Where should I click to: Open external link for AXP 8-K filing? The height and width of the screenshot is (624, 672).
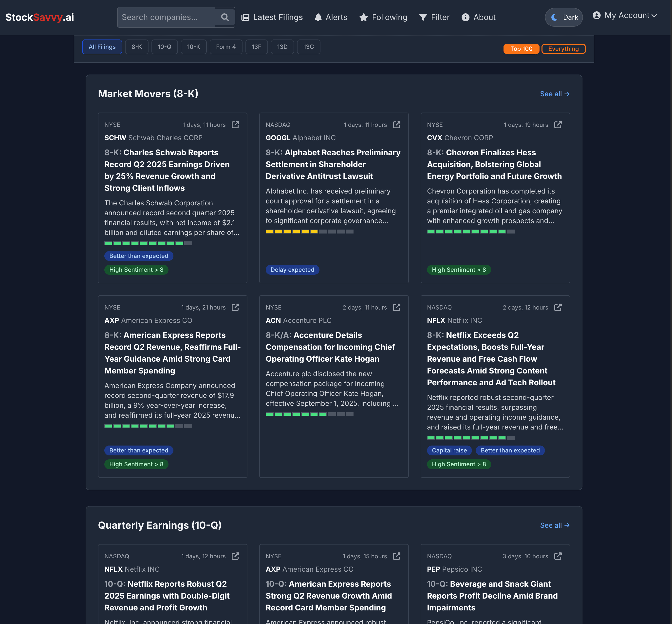tap(235, 307)
